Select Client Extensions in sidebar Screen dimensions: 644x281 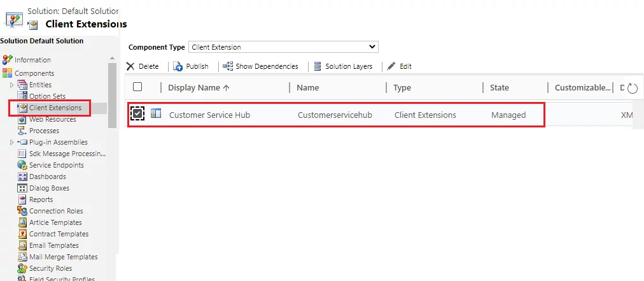coord(55,108)
